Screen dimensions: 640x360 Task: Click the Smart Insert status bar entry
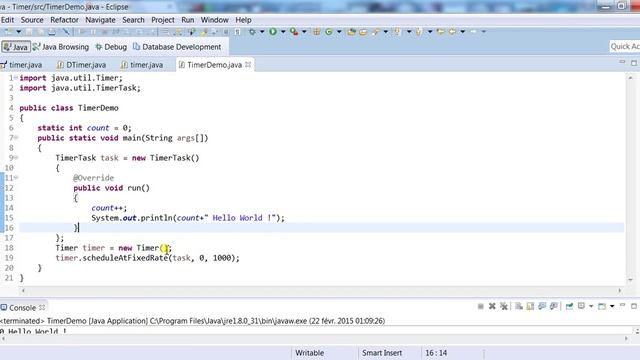[382, 353]
